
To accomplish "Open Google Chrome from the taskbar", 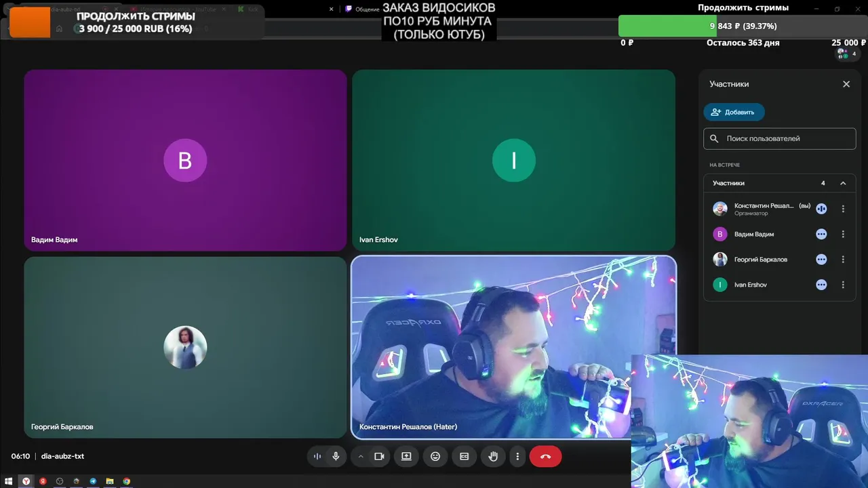I will (x=127, y=481).
